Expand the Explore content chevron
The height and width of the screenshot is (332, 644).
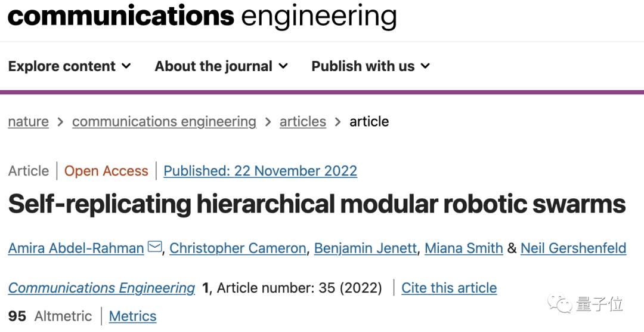126,66
